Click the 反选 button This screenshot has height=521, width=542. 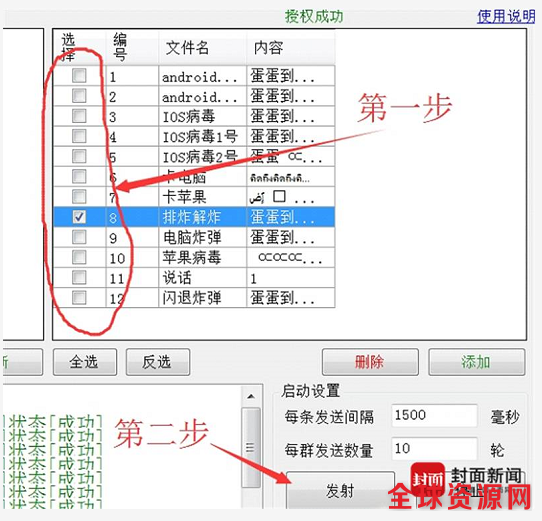pyautogui.click(x=158, y=362)
